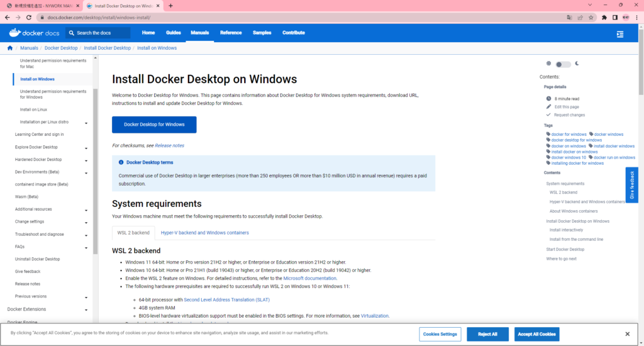Expand the Docker Extensions sidebar section
Image resolution: width=644 pixels, height=346 pixels.
click(x=86, y=310)
